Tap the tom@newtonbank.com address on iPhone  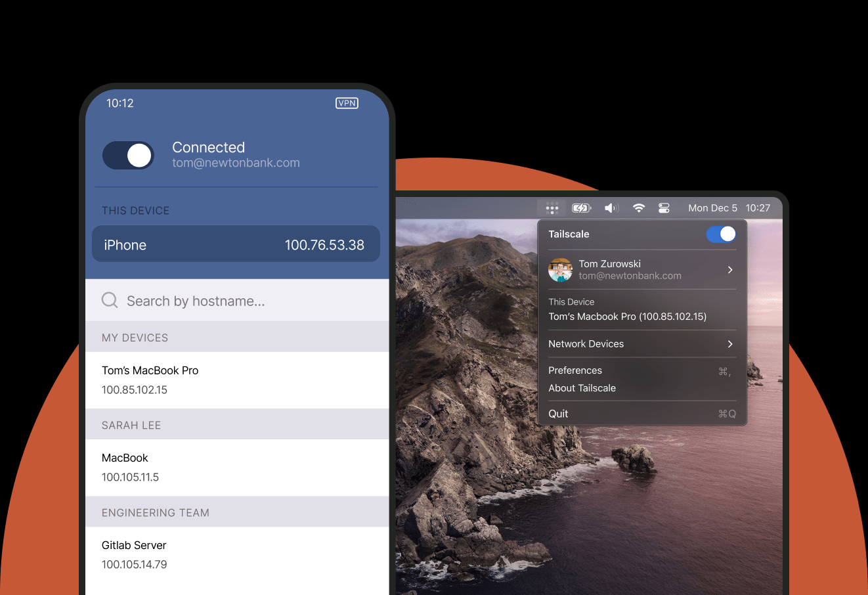[236, 163]
